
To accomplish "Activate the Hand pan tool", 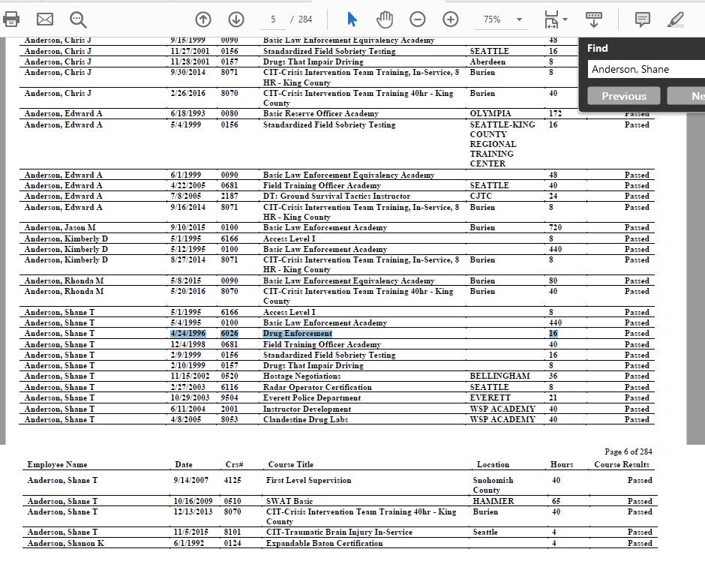I will coord(385,19).
